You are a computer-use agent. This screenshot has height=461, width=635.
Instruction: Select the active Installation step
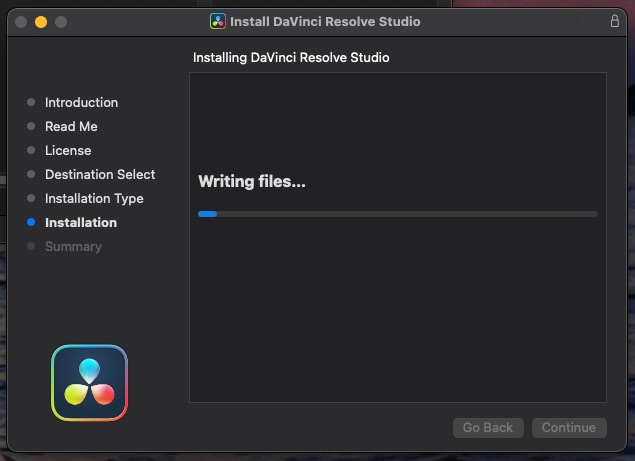[x=81, y=222]
